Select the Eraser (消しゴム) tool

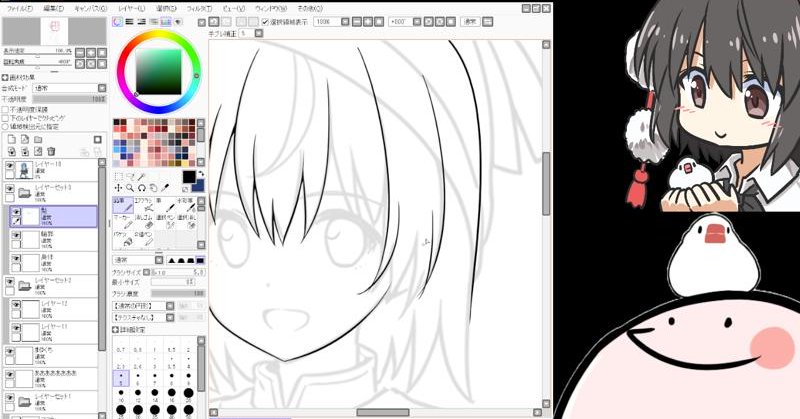tap(144, 221)
